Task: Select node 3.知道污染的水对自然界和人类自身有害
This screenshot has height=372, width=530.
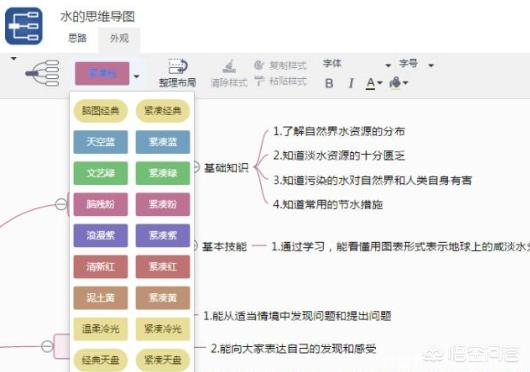Action: (x=372, y=180)
